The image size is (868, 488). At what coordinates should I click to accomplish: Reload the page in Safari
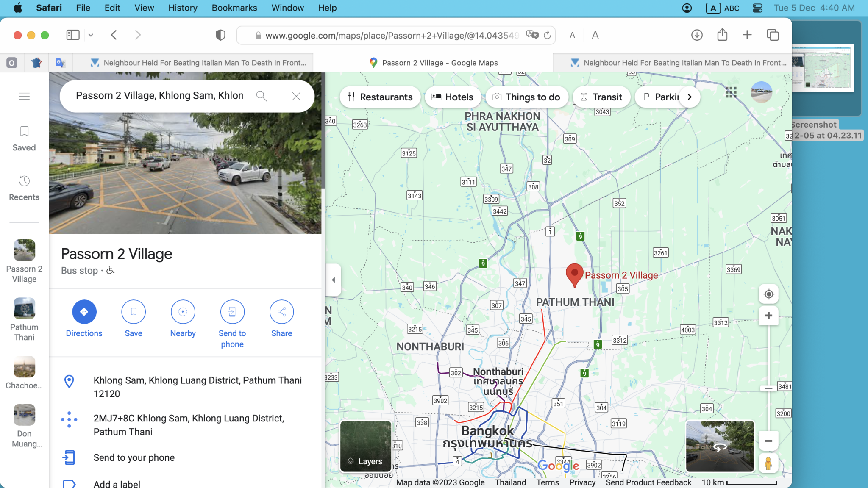pyautogui.click(x=547, y=35)
